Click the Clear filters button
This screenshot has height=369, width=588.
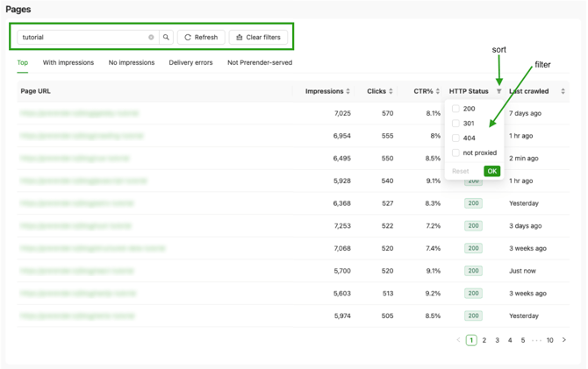(x=258, y=37)
